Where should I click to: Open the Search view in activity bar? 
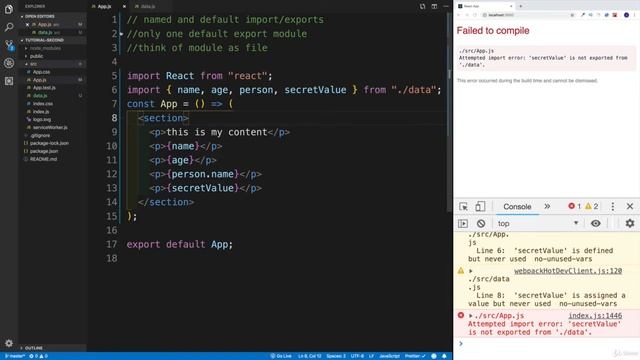point(9,27)
